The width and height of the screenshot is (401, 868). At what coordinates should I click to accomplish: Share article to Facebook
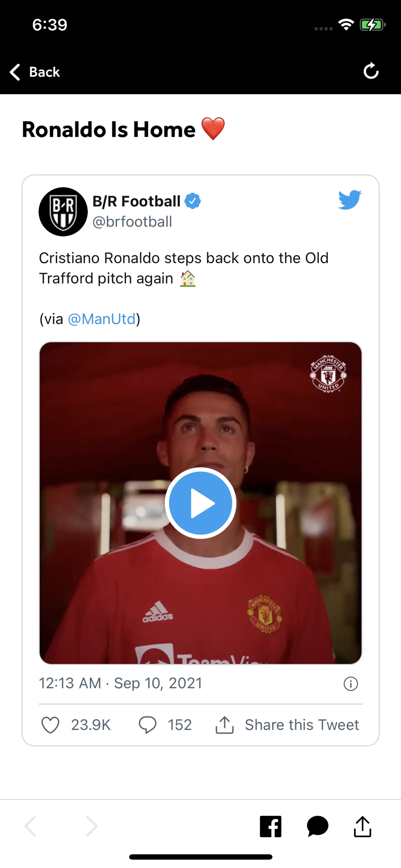270,826
